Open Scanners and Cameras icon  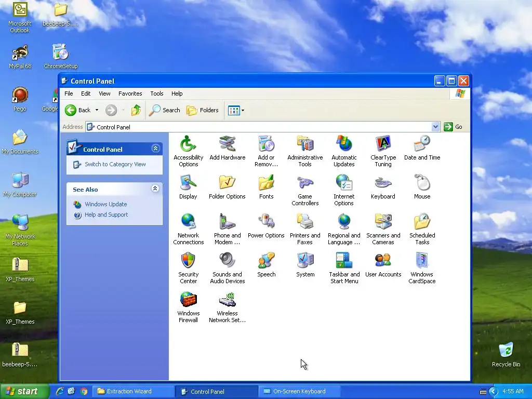click(x=383, y=229)
